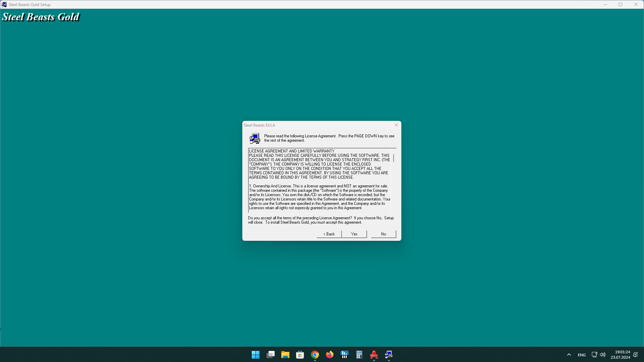Decline the license by clicking No
Viewport: 644px width, 362px height.
coord(384,234)
